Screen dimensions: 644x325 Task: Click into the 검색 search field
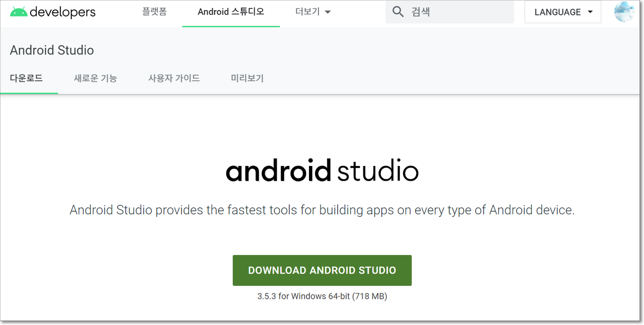(x=450, y=12)
